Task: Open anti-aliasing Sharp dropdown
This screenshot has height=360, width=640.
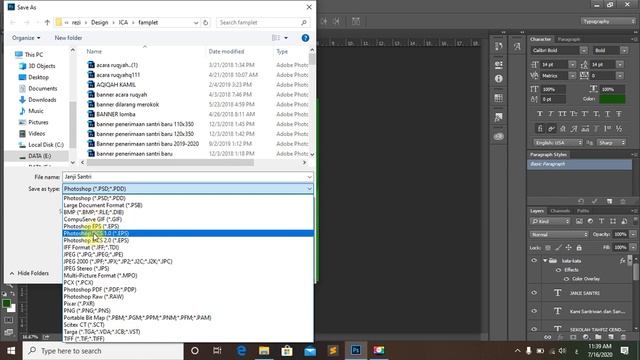Action: [x=611, y=142]
